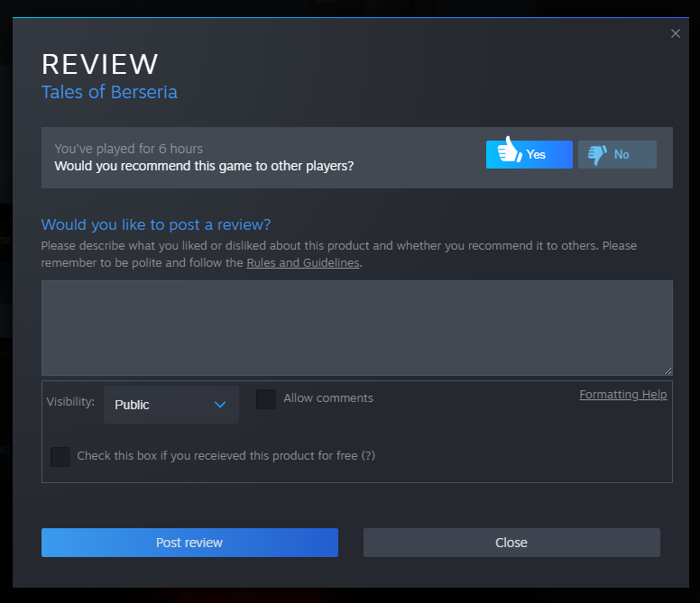The image size is (700, 603).
Task: Open the Formatting Help link
Action: [623, 394]
